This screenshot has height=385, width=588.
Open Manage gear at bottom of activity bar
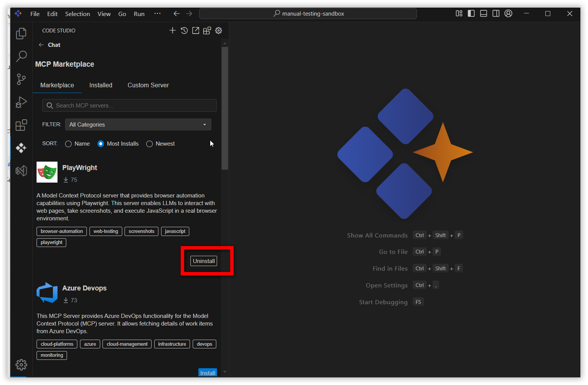point(21,365)
